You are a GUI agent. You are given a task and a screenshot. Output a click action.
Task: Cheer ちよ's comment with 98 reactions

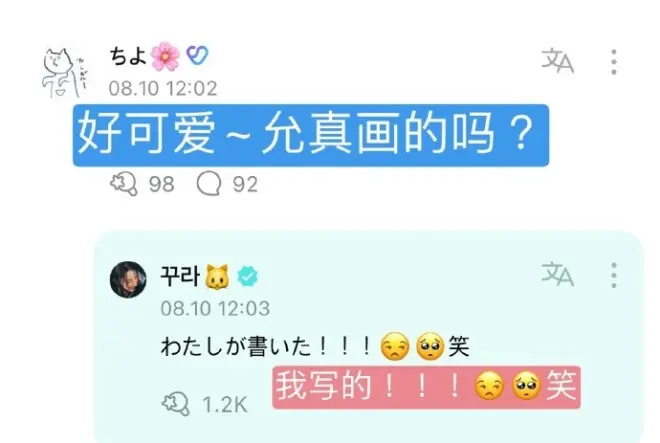coord(124,184)
